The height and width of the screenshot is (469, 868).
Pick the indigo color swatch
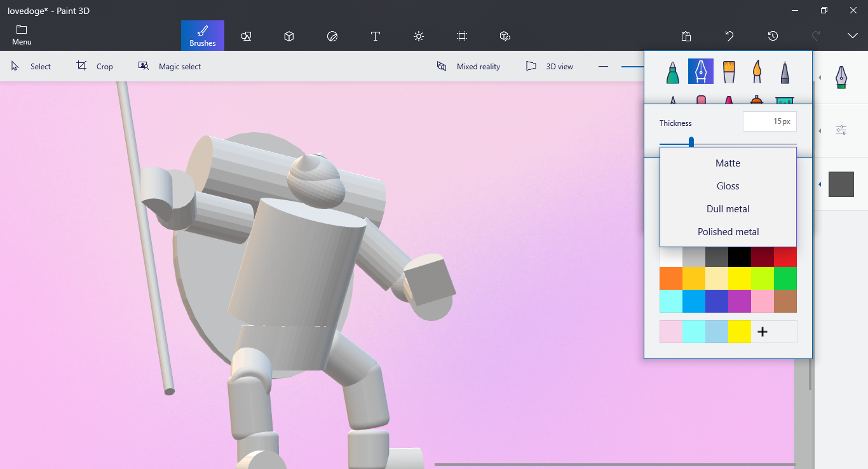coord(717,301)
